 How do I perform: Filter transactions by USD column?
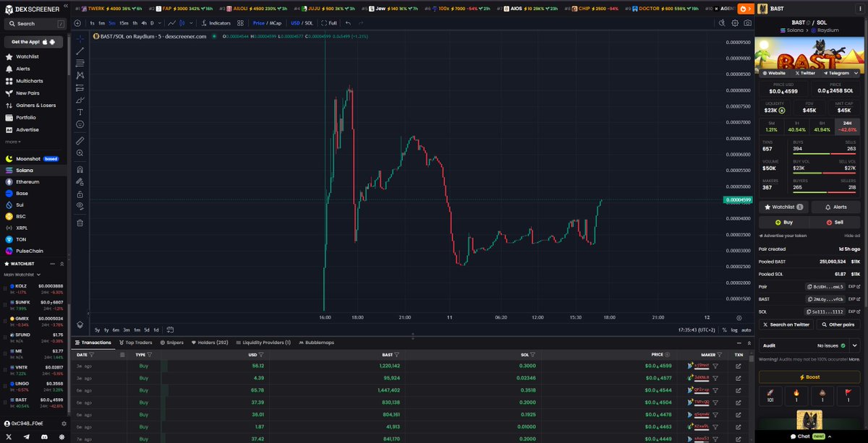pyautogui.click(x=260, y=355)
